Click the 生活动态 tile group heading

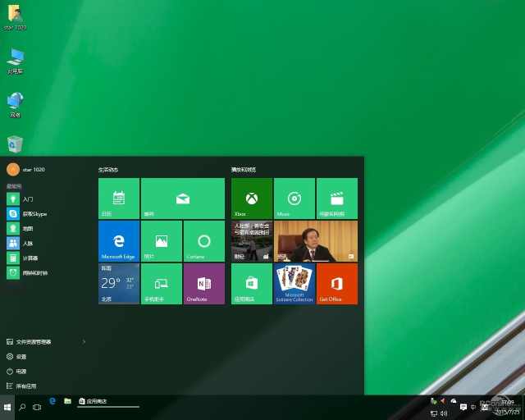coord(108,170)
